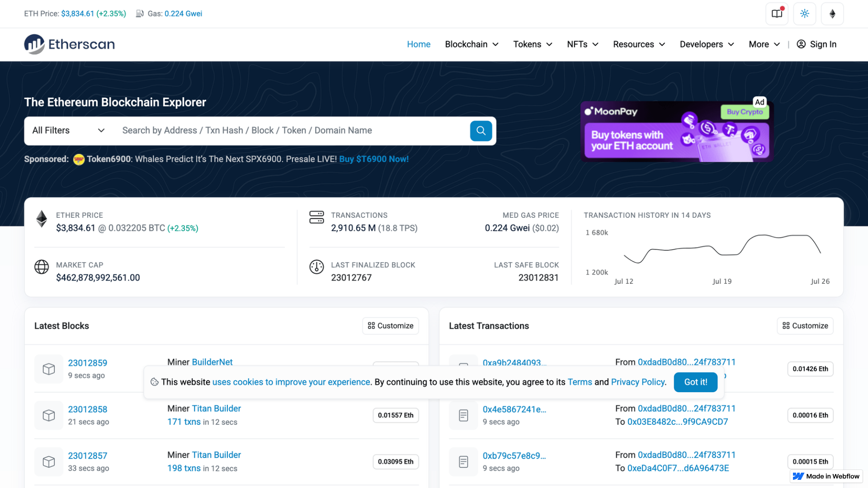Click the cube icon for block 23012858

(49, 415)
